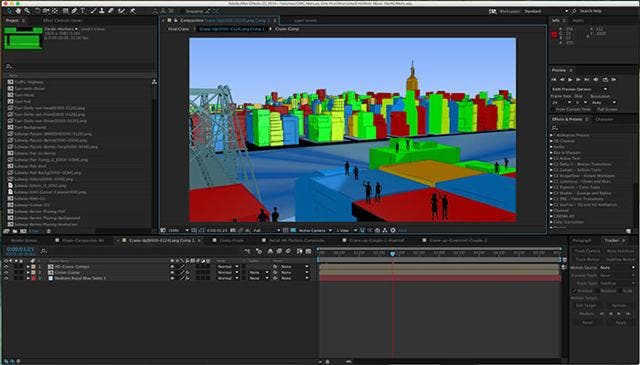Select the Selection arrow tool
This screenshot has width=640, height=365.
[9, 11]
